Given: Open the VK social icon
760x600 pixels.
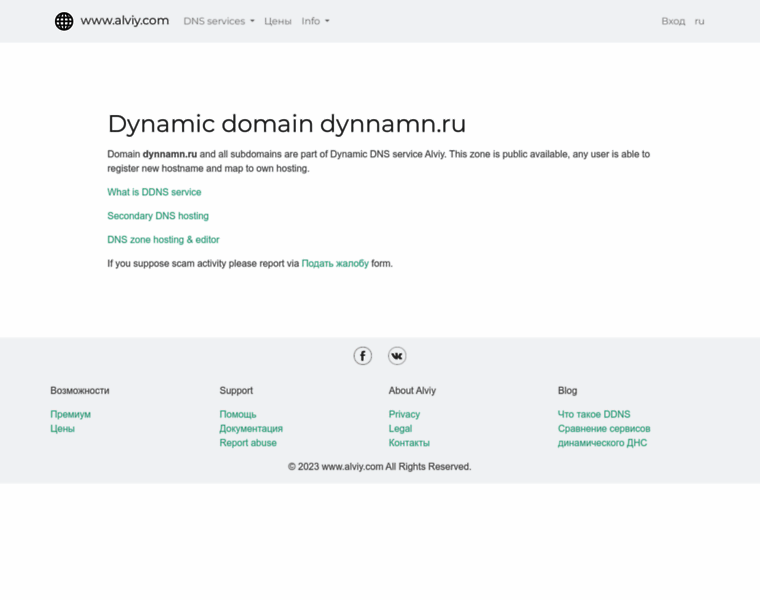Looking at the screenshot, I should click(x=397, y=356).
